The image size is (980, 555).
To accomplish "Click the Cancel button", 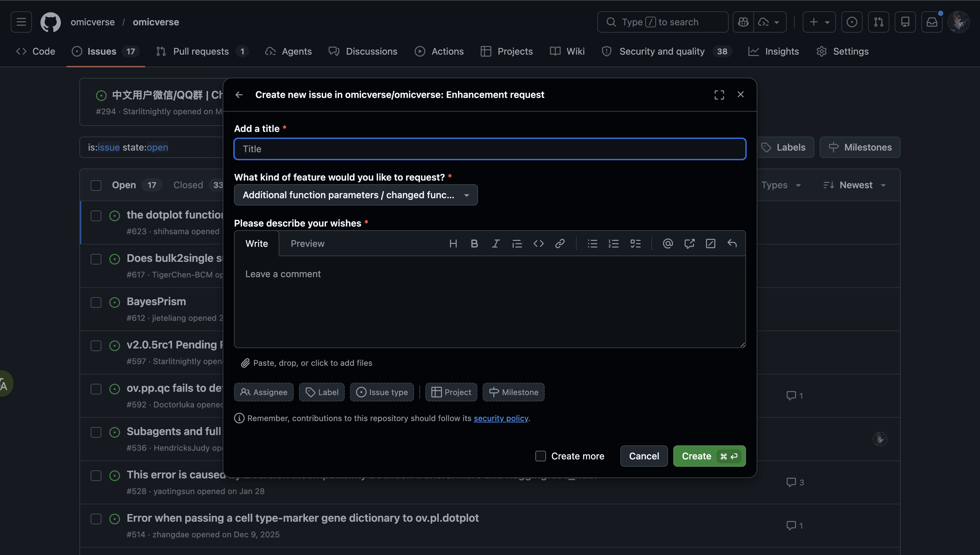I will [644, 456].
